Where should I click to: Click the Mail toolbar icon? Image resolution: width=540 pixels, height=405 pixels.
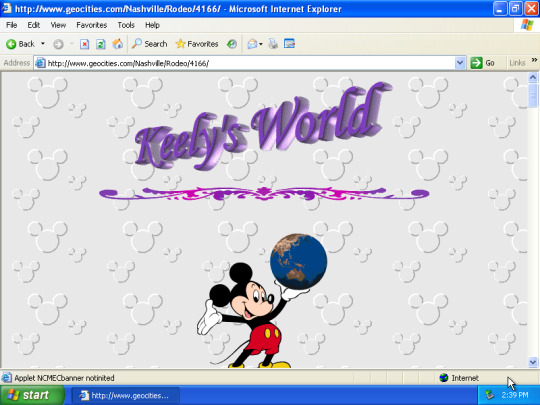tap(252, 44)
